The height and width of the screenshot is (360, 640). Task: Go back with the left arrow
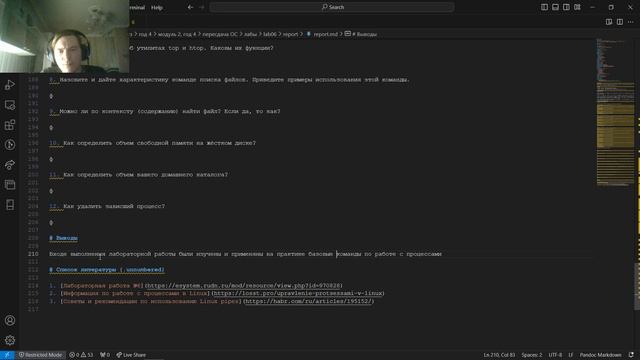pyautogui.click(x=190, y=7)
